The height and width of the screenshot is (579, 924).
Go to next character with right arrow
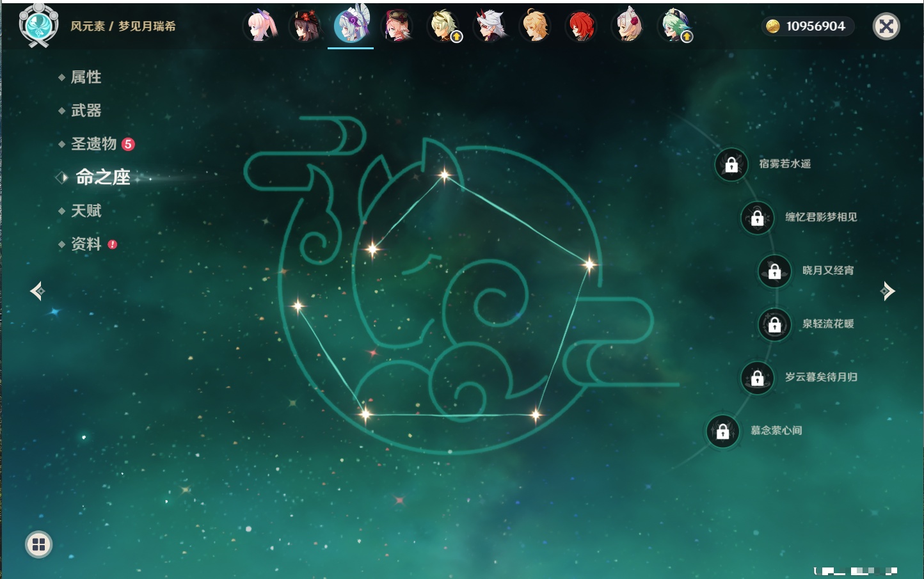[x=888, y=291]
